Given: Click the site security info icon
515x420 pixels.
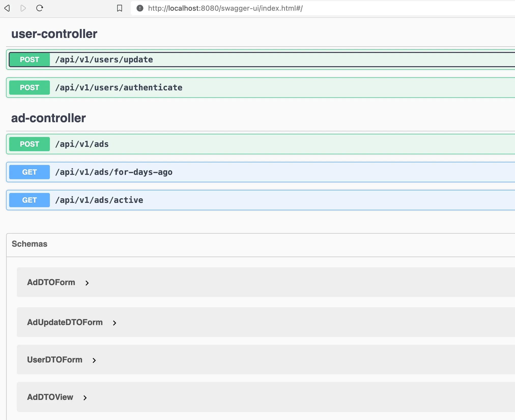Looking at the screenshot, I should coord(139,8).
